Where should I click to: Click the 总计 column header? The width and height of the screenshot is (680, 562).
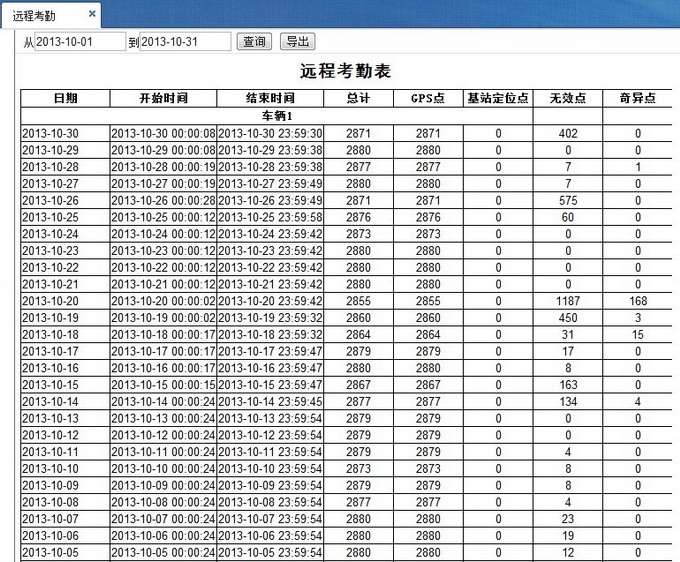pos(358,99)
